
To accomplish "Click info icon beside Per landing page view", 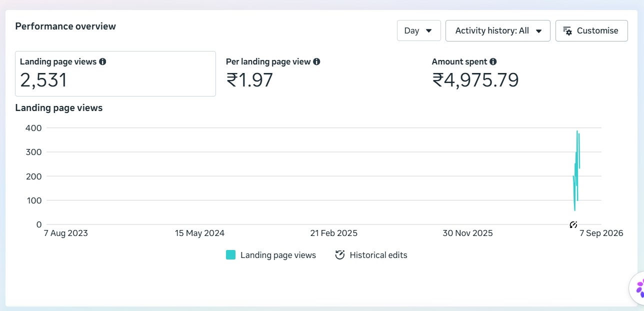I will coord(316,61).
